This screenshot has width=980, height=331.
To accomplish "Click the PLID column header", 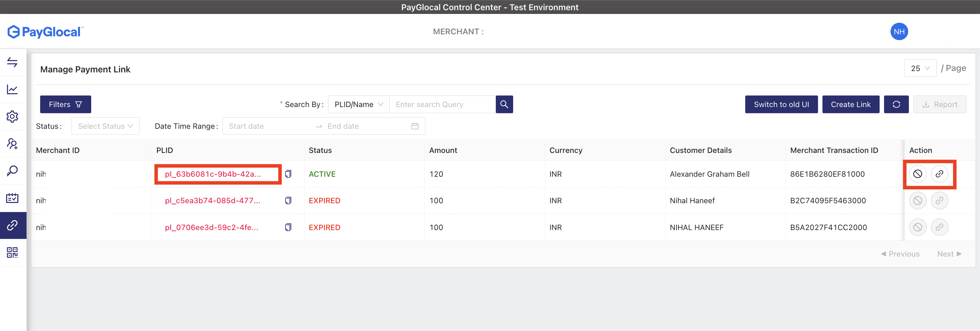I will click(164, 150).
